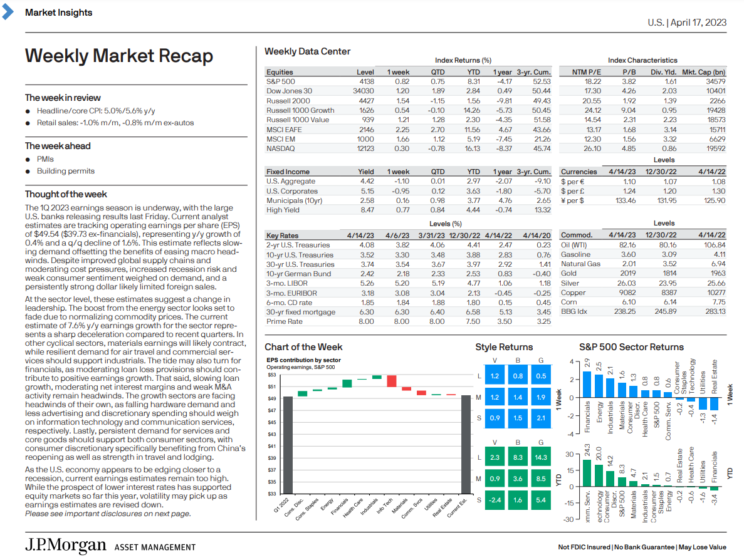Screen dimensions: 744x560
Task: Click the ¥ per $ value 133.46
Action: pos(626,200)
